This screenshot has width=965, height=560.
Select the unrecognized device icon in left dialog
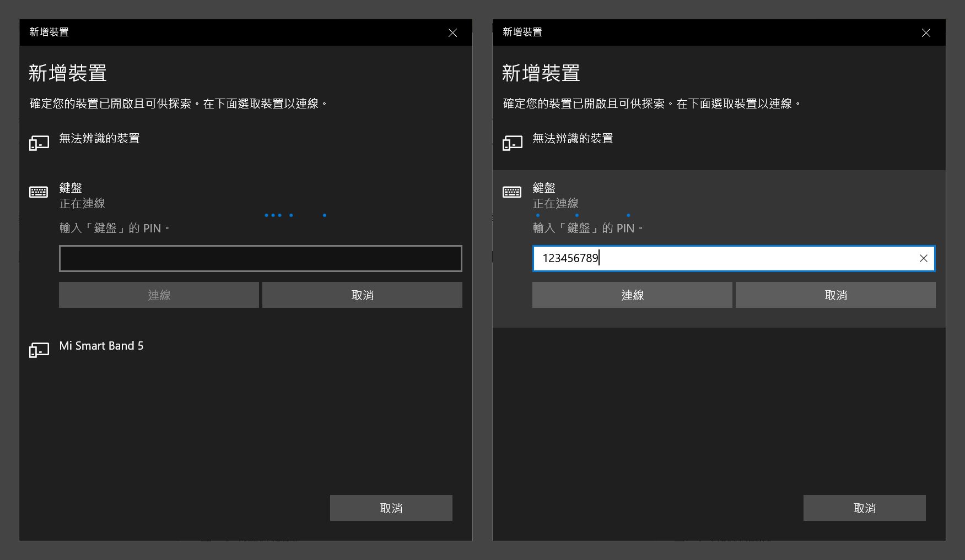[39, 142]
